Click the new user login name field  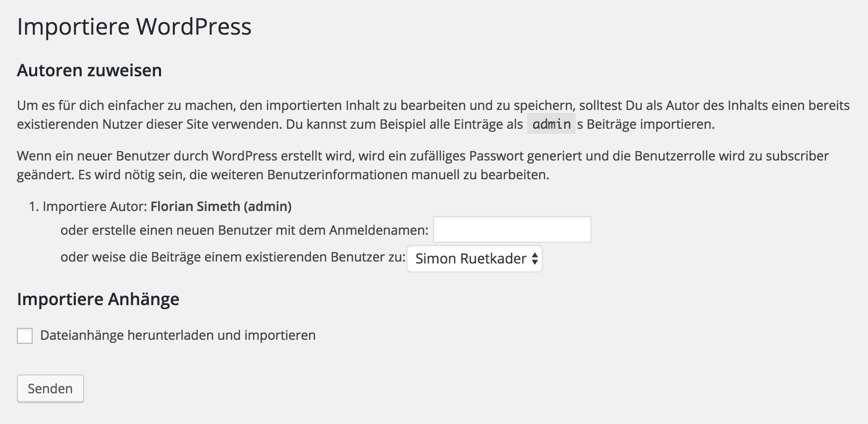(512, 230)
